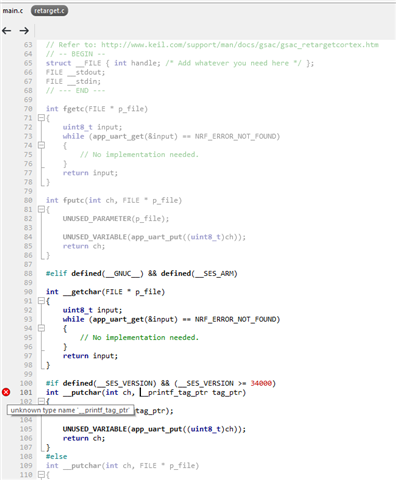Navigate back with the left arrow

(7, 31)
